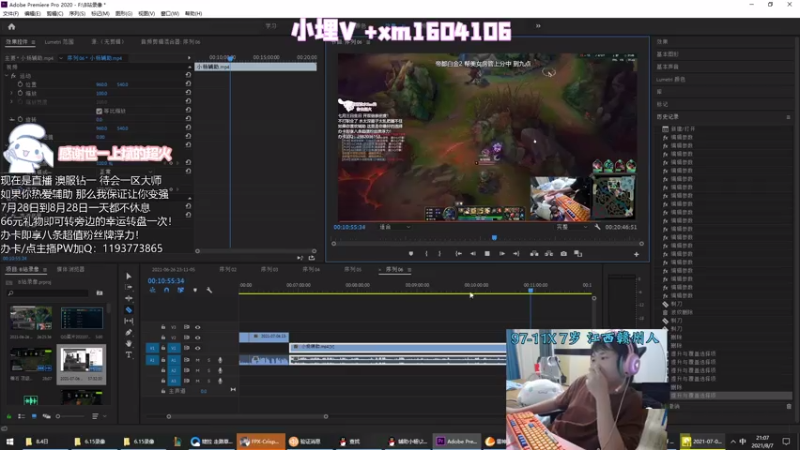Go to the Home screen icon

[x=11, y=27]
